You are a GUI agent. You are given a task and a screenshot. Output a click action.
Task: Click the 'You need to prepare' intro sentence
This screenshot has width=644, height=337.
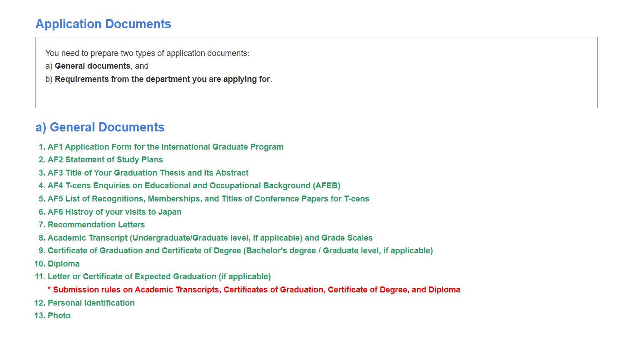point(147,53)
